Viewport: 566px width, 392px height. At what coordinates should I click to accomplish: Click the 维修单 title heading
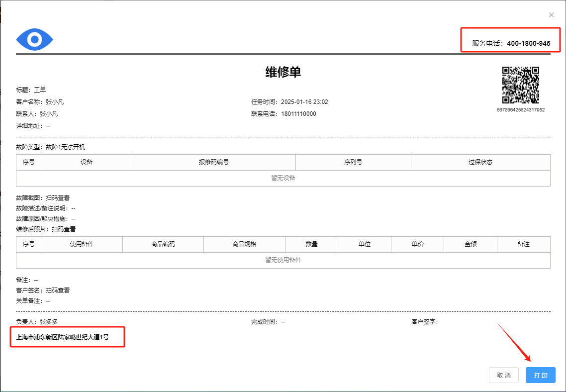point(283,72)
